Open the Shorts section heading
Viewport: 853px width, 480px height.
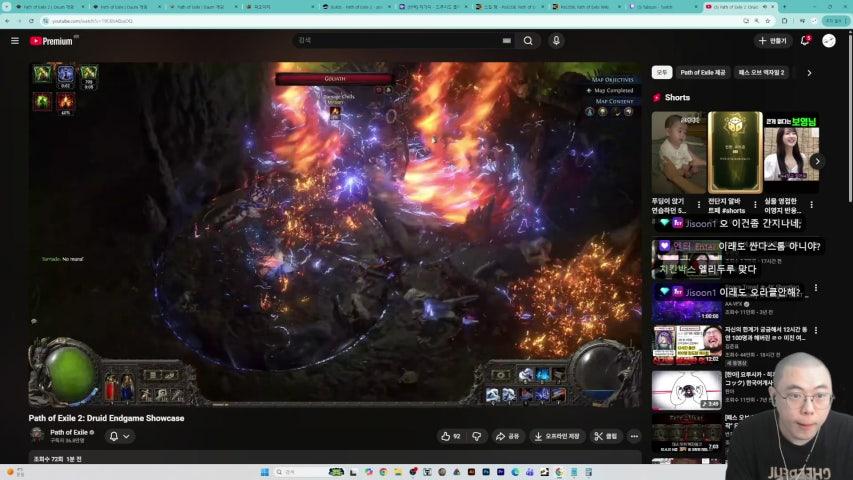(677, 97)
